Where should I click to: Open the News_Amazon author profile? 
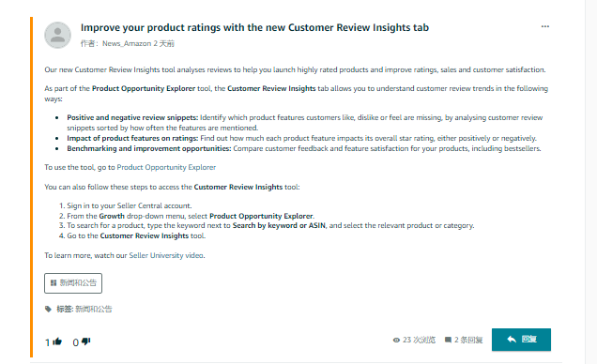click(127, 44)
